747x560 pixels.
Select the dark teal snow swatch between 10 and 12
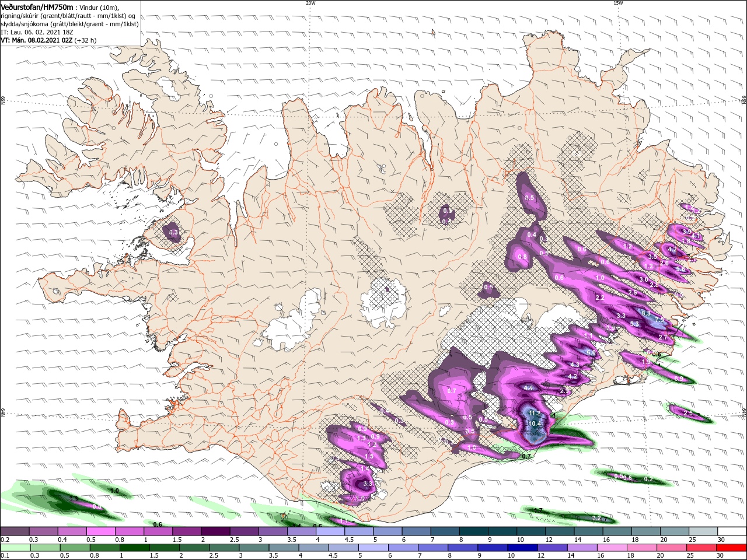point(530,531)
